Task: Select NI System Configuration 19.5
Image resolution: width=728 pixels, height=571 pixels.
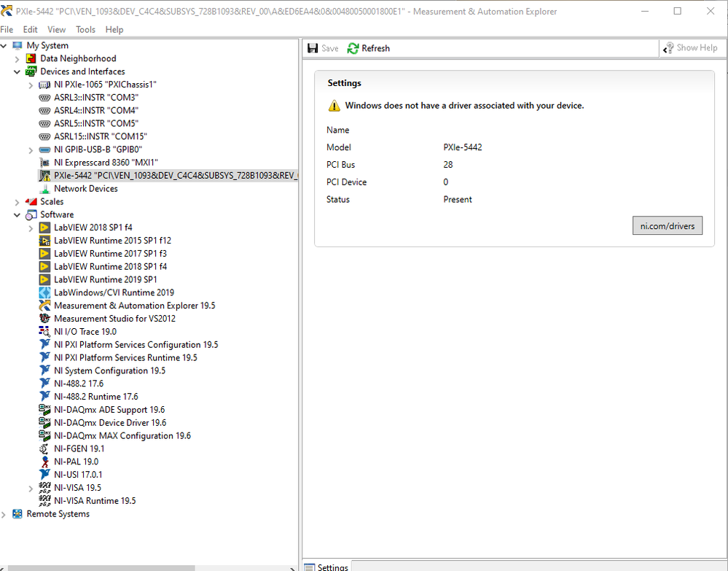Action: coord(109,370)
